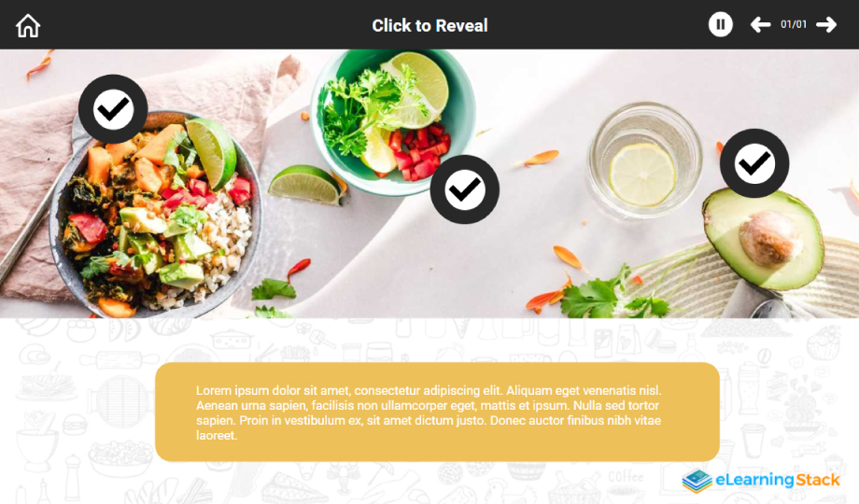Pause the presentation with the pause button

[721, 24]
